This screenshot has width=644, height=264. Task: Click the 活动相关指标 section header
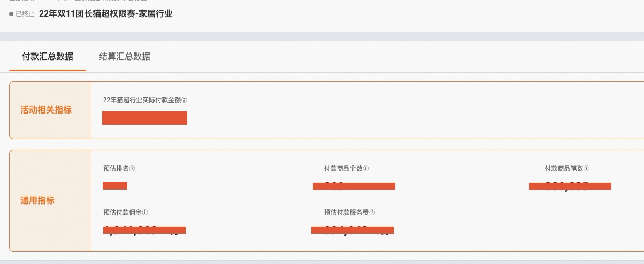pyautogui.click(x=46, y=110)
